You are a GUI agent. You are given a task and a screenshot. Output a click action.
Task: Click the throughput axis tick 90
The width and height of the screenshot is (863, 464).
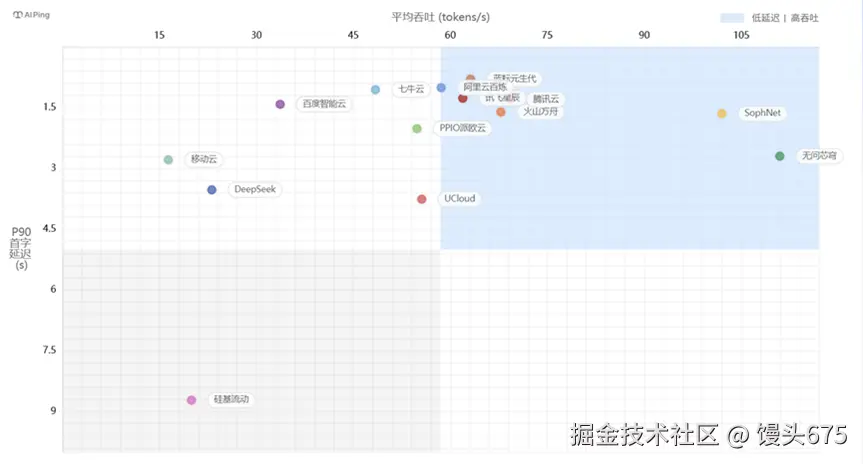point(644,35)
